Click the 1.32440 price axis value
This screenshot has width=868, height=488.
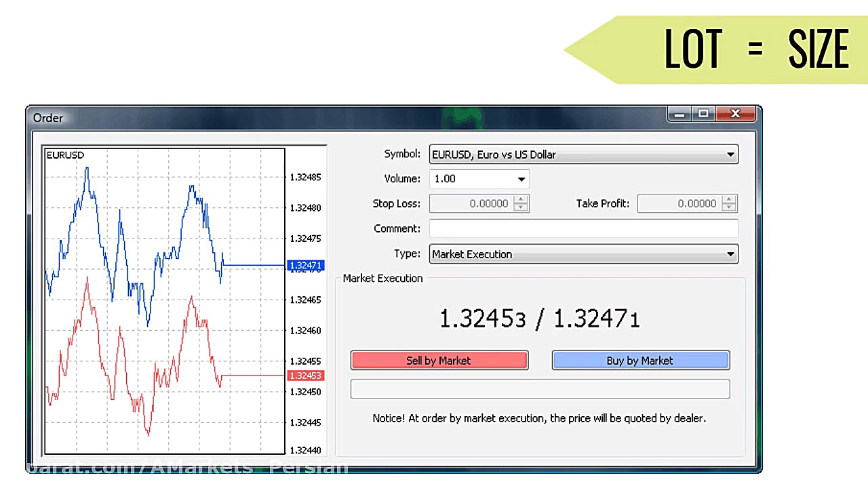[x=305, y=450]
